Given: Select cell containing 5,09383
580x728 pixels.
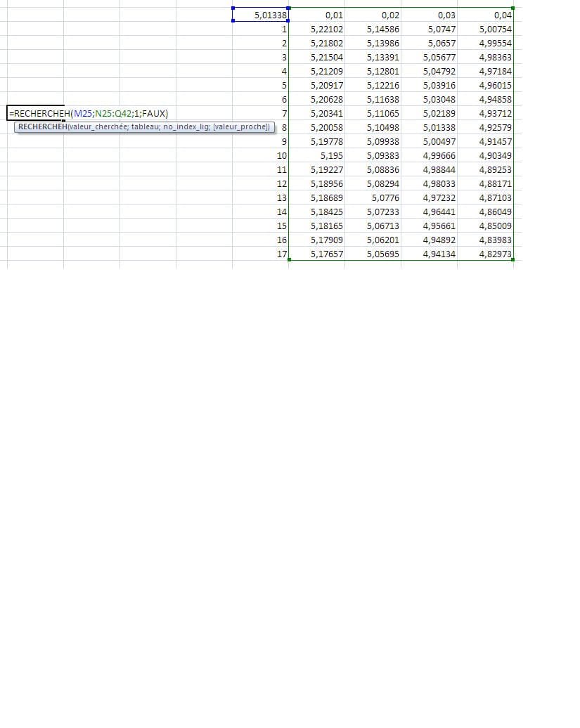Looking at the screenshot, I should pyautogui.click(x=373, y=155).
